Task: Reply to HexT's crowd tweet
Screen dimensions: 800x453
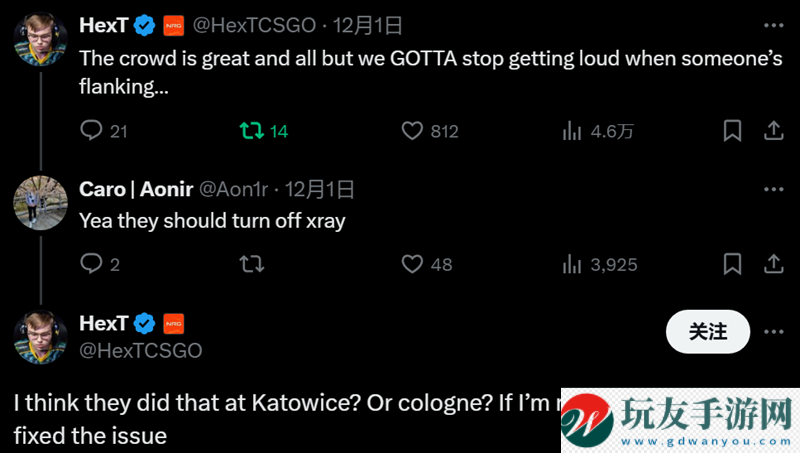Action: point(91,131)
